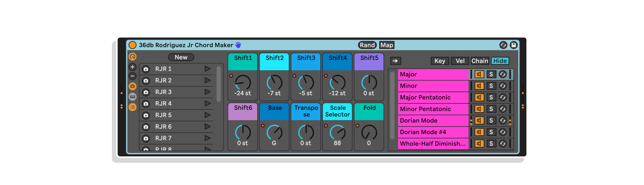This screenshot has height=185, width=644.
Task: Overwrite variation RJR 2 with its camera icon
Action: 146,80
